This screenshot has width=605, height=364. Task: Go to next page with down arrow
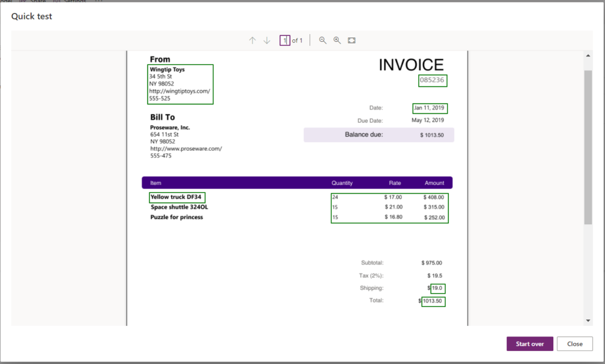click(267, 41)
